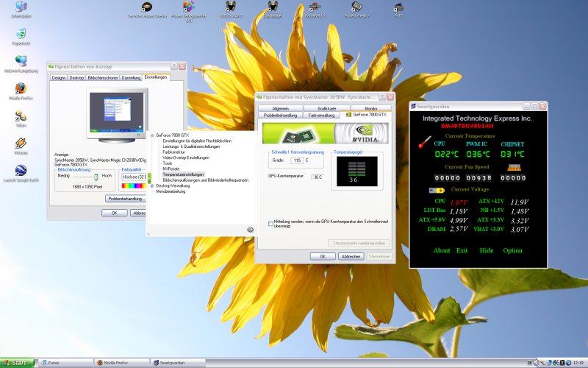588x368 pixels.
Task: Click the clock in the system tray
Action: coord(578,363)
